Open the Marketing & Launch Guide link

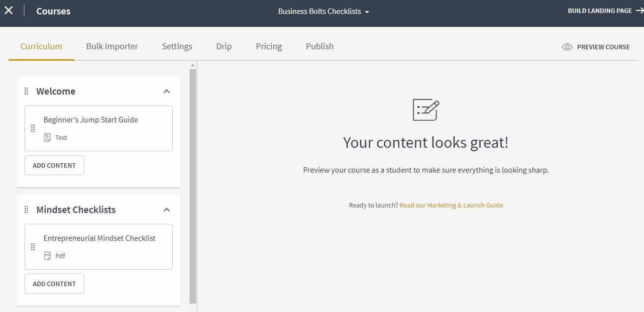[x=451, y=205]
